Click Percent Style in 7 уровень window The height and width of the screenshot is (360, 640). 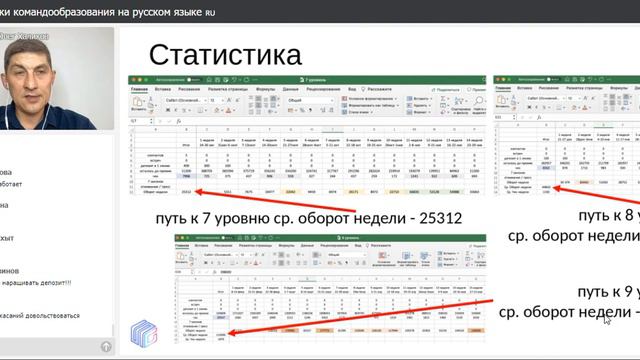pyautogui.click(x=302, y=110)
